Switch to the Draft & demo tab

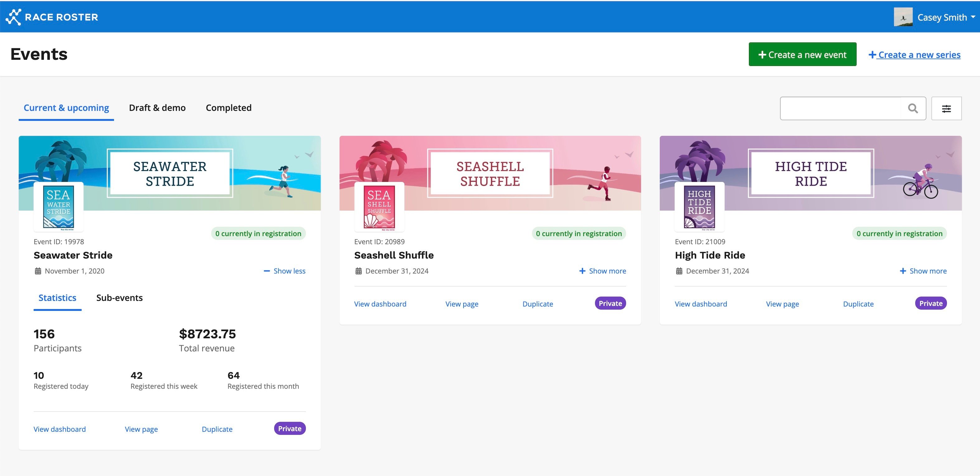coord(157,108)
